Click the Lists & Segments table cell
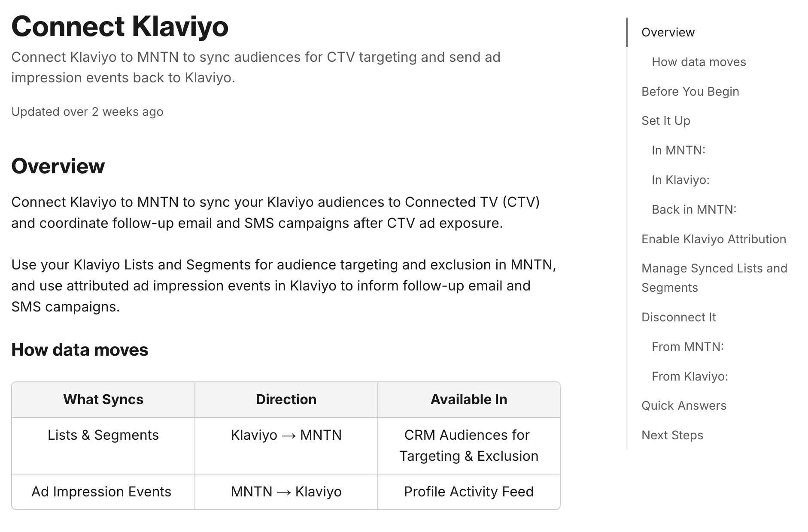The width and height of the screenshot is (808, 532). 103,445
